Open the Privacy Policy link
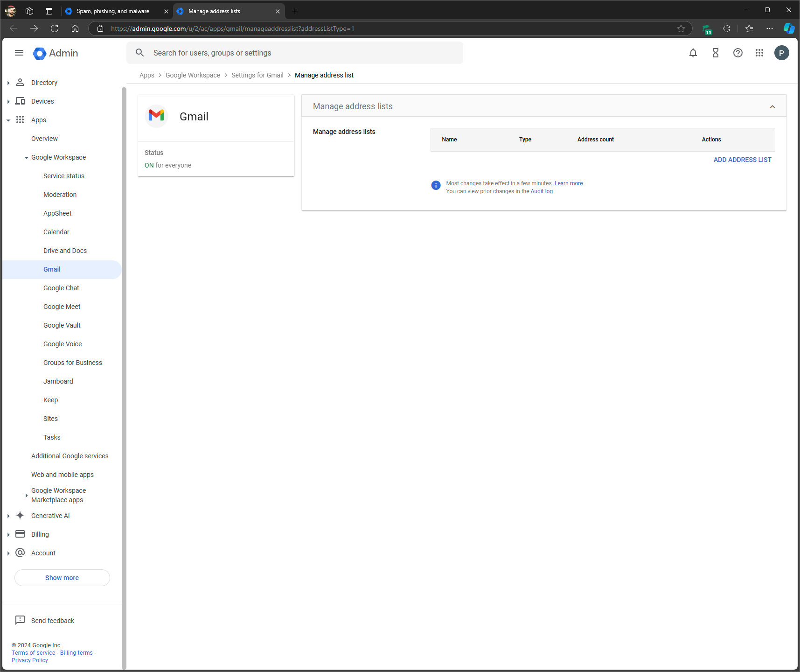Image resolution: width=800 pixels, height=672 pixels. coord(30,660)
